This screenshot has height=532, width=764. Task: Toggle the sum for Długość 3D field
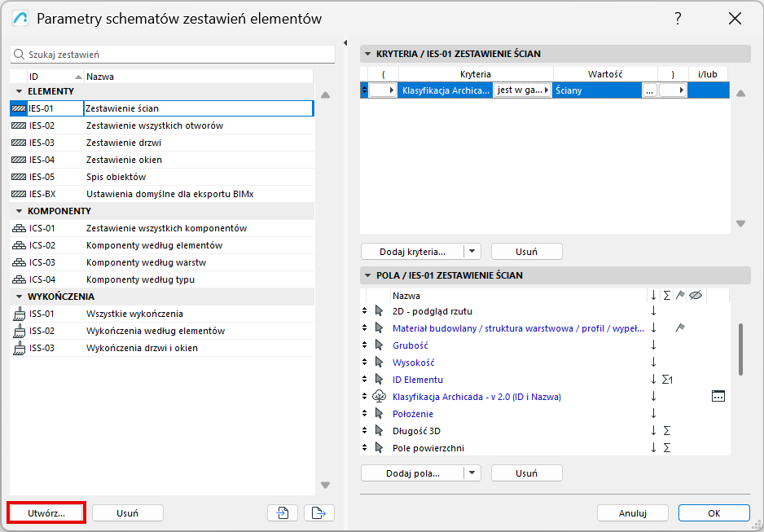click(667, 431)
